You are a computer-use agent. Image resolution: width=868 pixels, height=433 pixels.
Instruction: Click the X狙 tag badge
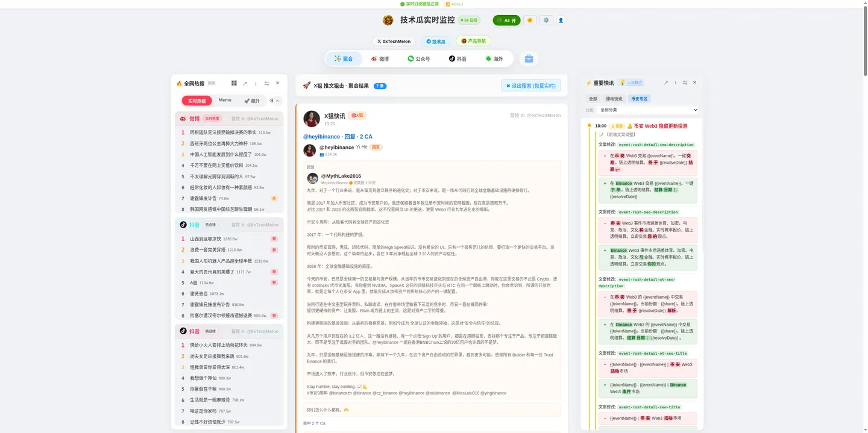click(357, 115)
